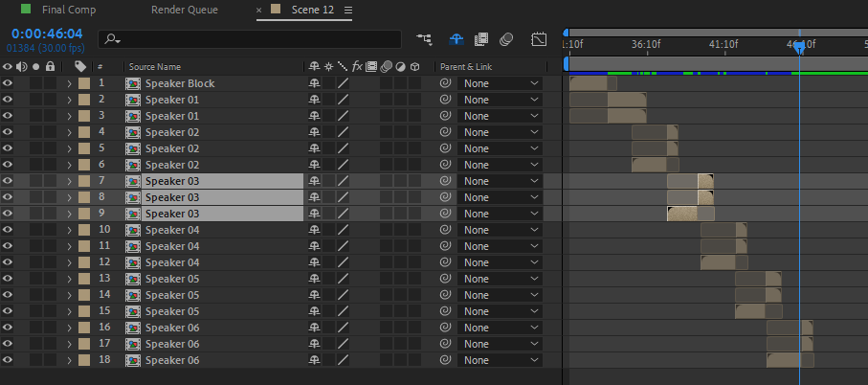Expand layer 1 Speaker Block properties
The image size is (868, 385).
[x=69, y=83]
